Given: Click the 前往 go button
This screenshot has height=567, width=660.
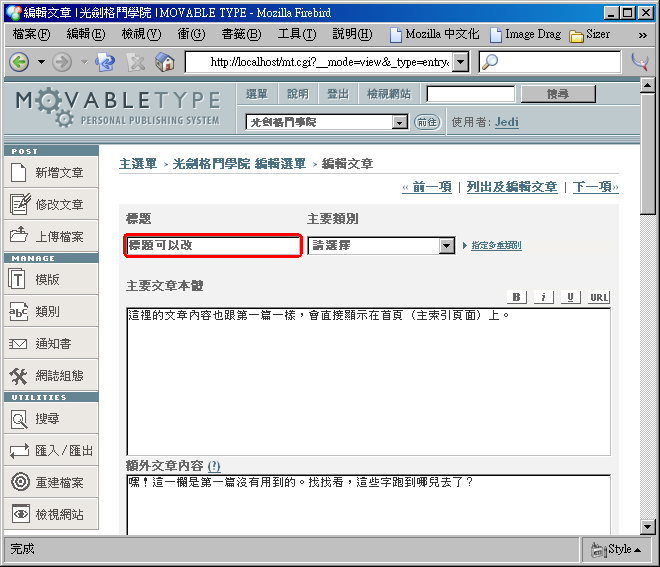Looking at the screenshot, I should click(427, 122).
